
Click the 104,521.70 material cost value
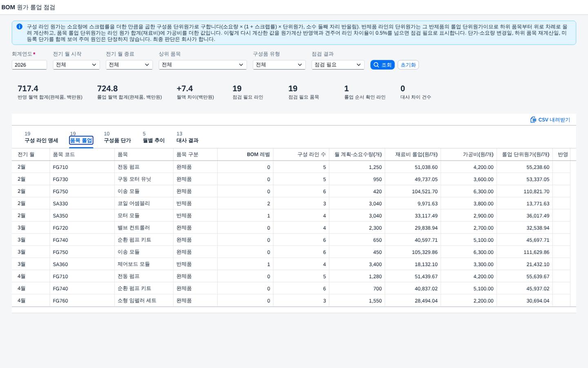tap(425, 191)
